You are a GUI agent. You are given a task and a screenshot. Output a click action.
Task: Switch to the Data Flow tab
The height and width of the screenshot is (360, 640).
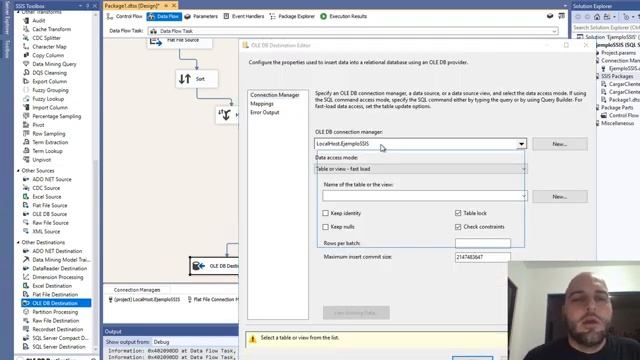click(x=164, y=16)
